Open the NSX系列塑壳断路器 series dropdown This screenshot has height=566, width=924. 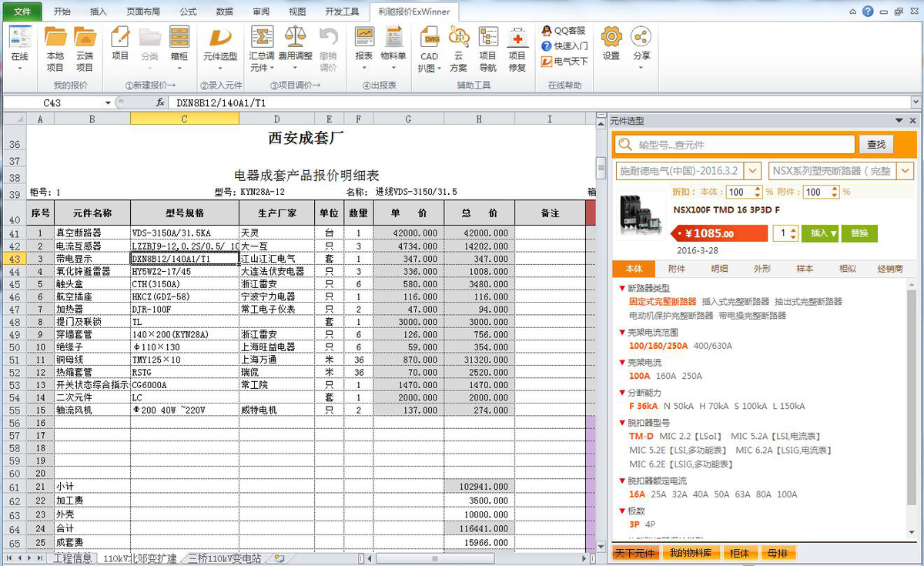[907, 171]
